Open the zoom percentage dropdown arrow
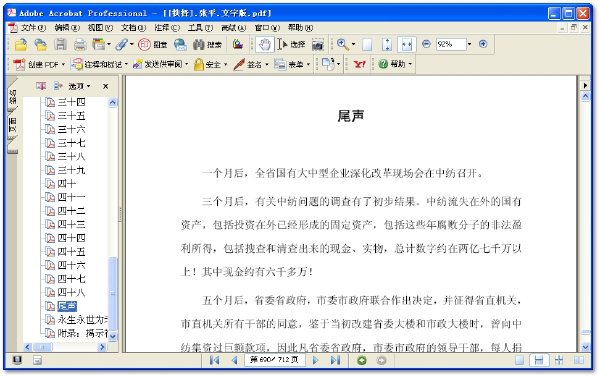This screenshot has height=377, width=600. click(469, 44)
